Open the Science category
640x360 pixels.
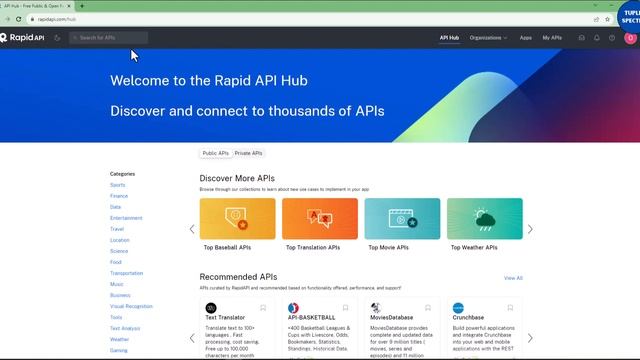[x=119, y=251]
